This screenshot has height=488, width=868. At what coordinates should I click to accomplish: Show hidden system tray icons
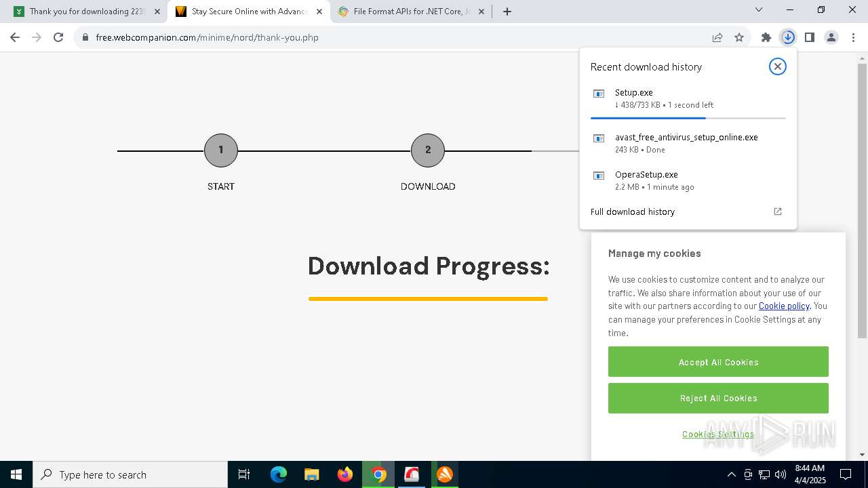point(731,474)
